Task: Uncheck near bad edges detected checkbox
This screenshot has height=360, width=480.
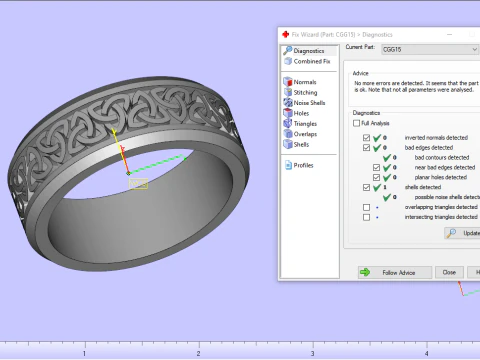Action: [376, 167]
